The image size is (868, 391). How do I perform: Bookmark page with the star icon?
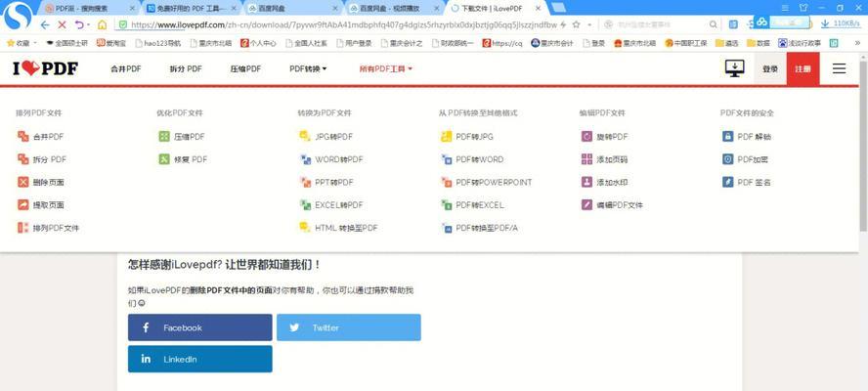pyautogui.click(x=577, y=24)
